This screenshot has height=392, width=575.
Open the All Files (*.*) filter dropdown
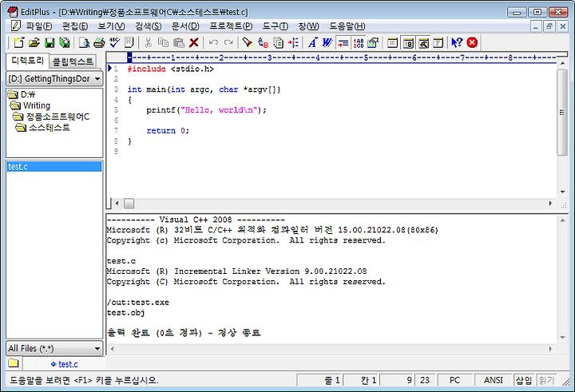point(54,348)
